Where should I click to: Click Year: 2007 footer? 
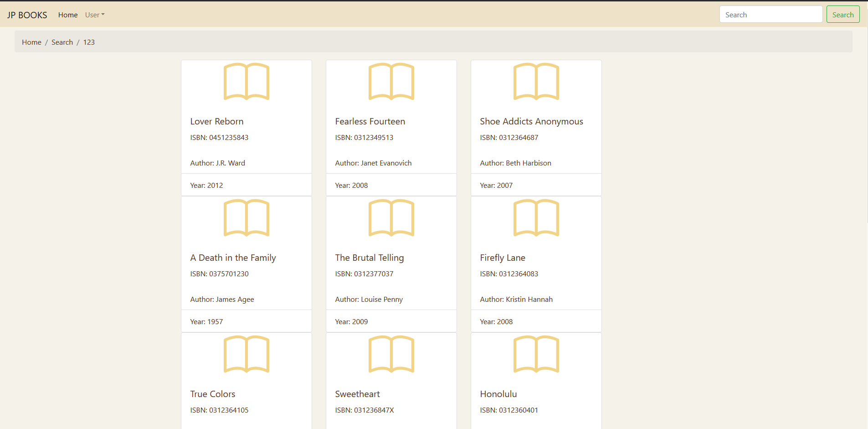point(536,185)
